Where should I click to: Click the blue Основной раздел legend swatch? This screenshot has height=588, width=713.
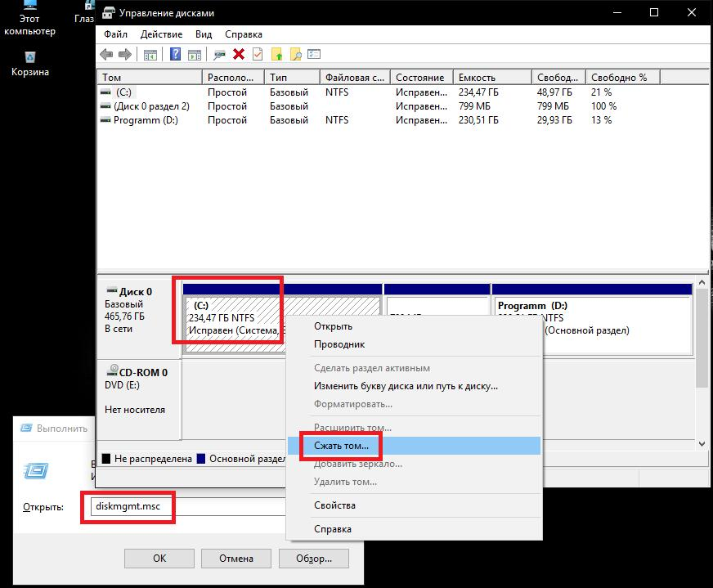tap(201, 459)
